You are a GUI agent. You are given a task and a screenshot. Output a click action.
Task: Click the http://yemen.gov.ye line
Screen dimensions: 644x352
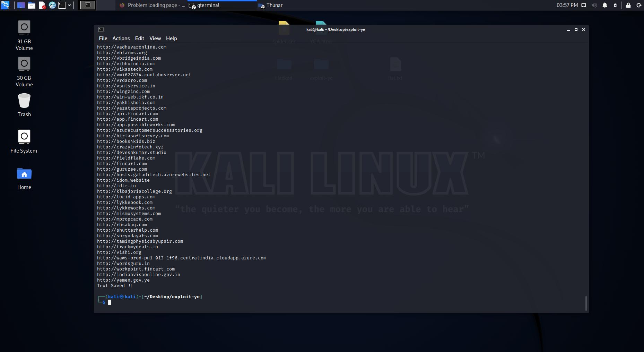(123, 280)
